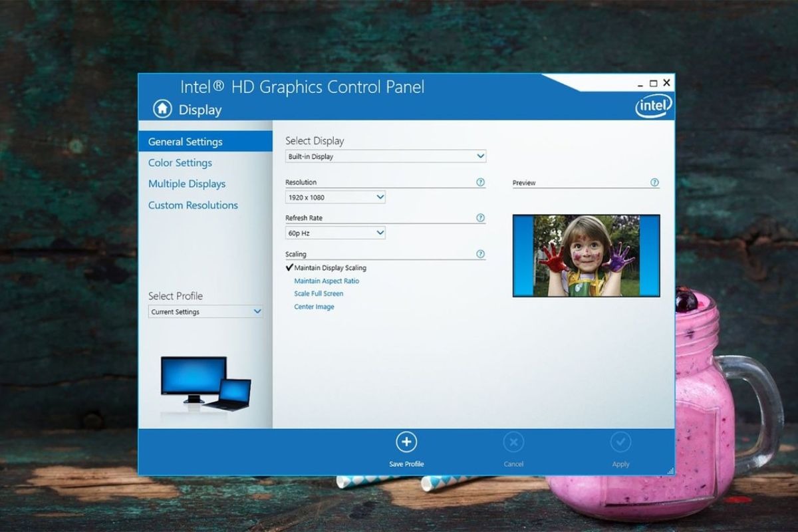Viewport: 798px width, 532px height.
Task: Click the Intel logo
Action: 654,106
